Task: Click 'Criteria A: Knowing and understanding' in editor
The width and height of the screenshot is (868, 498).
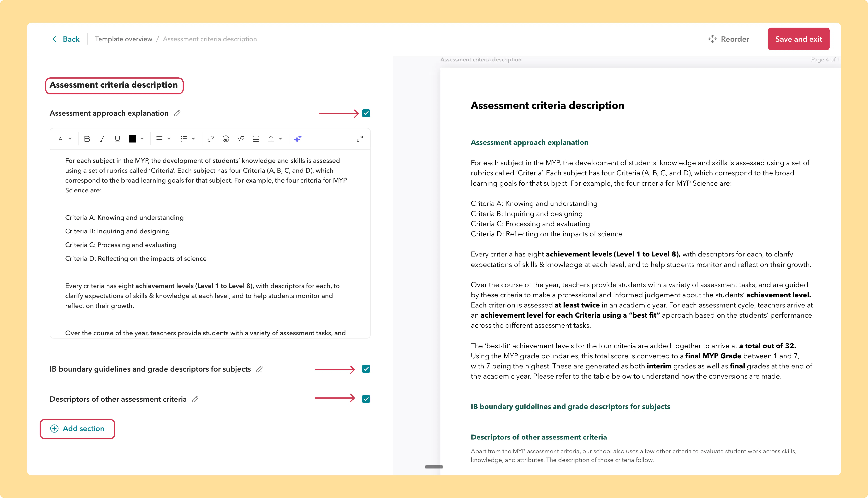Action: [124, 217]
